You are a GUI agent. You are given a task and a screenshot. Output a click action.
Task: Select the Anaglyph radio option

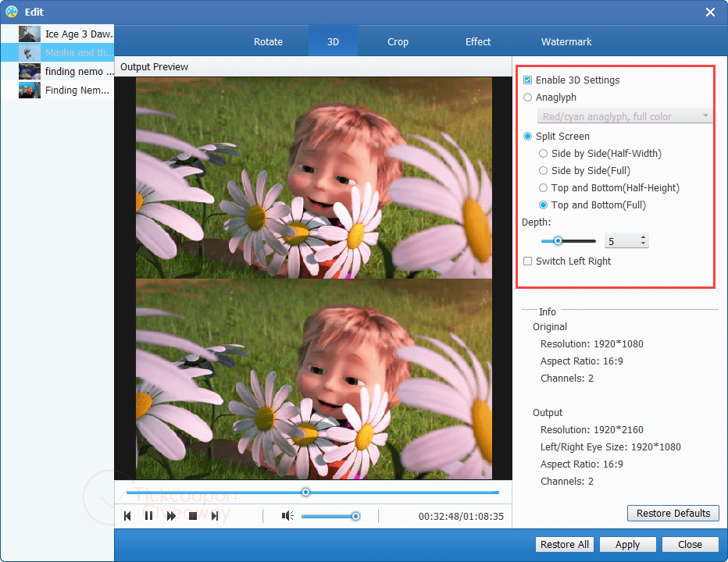tap(527, 98)
